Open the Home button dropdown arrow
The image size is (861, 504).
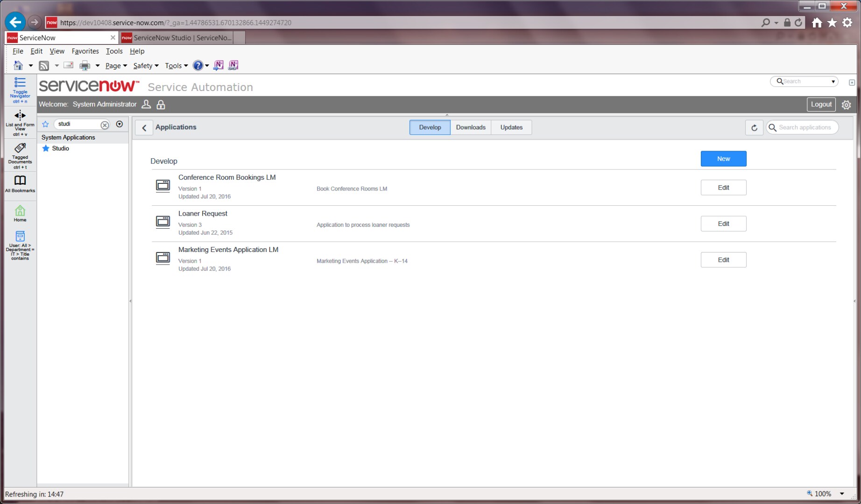pyautogui.click(x=31, y=66)
